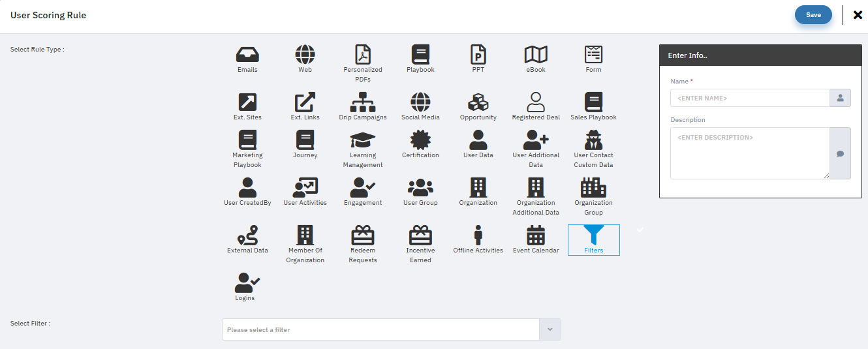This screenshot has width=868, height=349.
Task: Focus the Name input field
Action: 749,98
